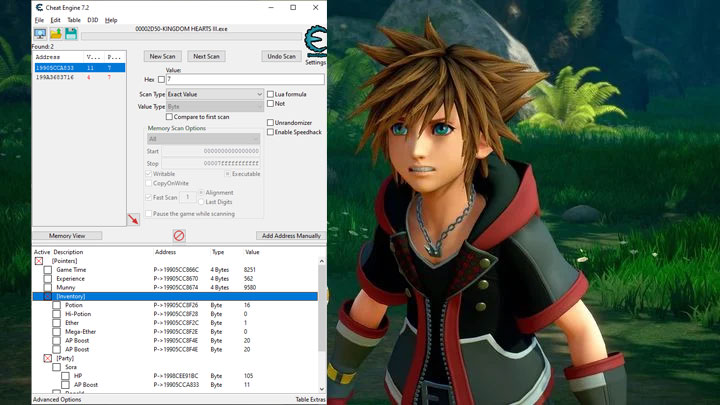Screen dimensions: 720x405
Task: Click the Next Scan button
Action: pyautogui.click(x=206, y=56)
